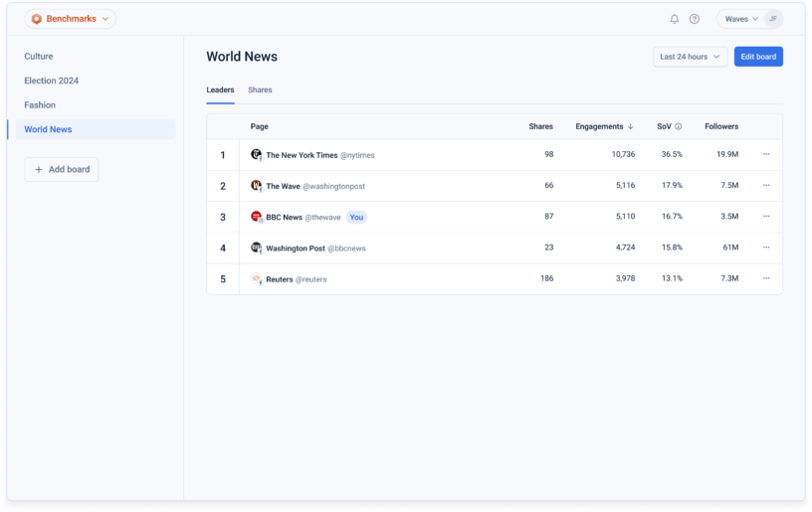Open the notifications bell icon

[674, 19]
